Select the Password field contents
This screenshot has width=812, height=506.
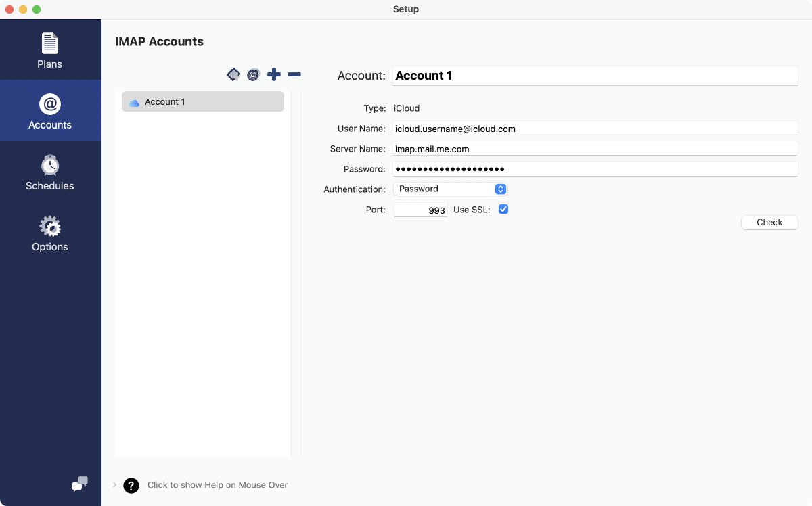595,168
